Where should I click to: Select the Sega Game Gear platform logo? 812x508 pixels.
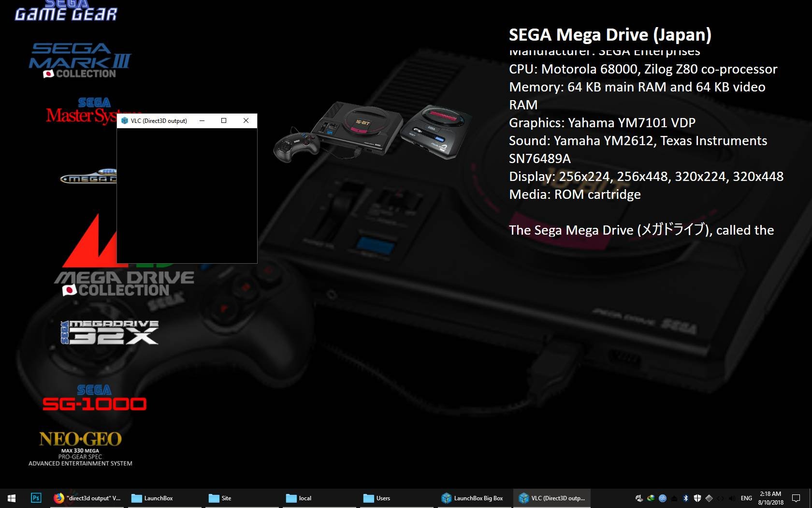coord(66,11)
